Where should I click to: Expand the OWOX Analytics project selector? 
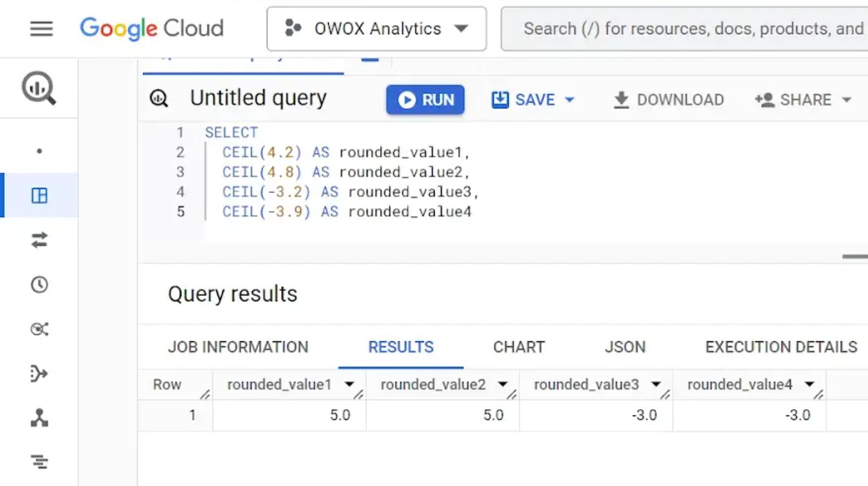377,29
